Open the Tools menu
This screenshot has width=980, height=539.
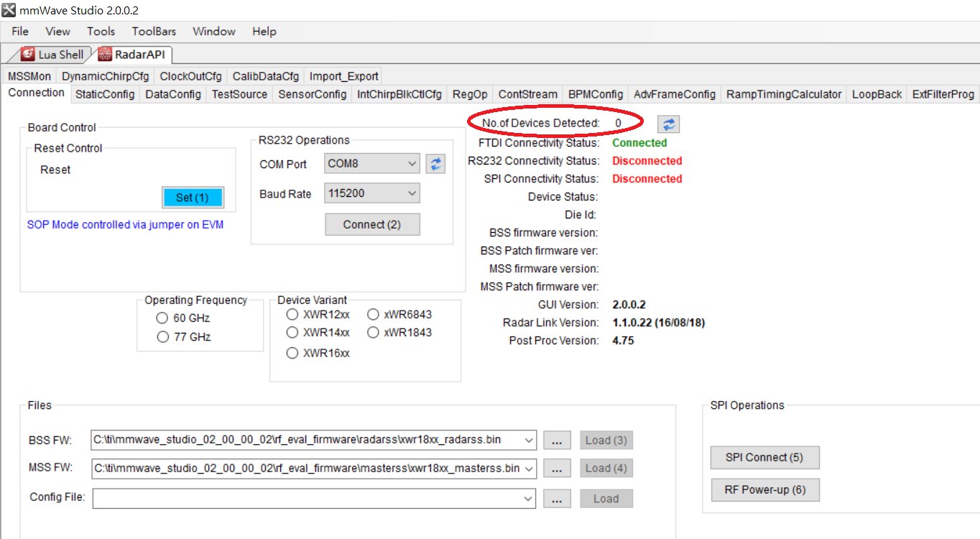(101, 32)
